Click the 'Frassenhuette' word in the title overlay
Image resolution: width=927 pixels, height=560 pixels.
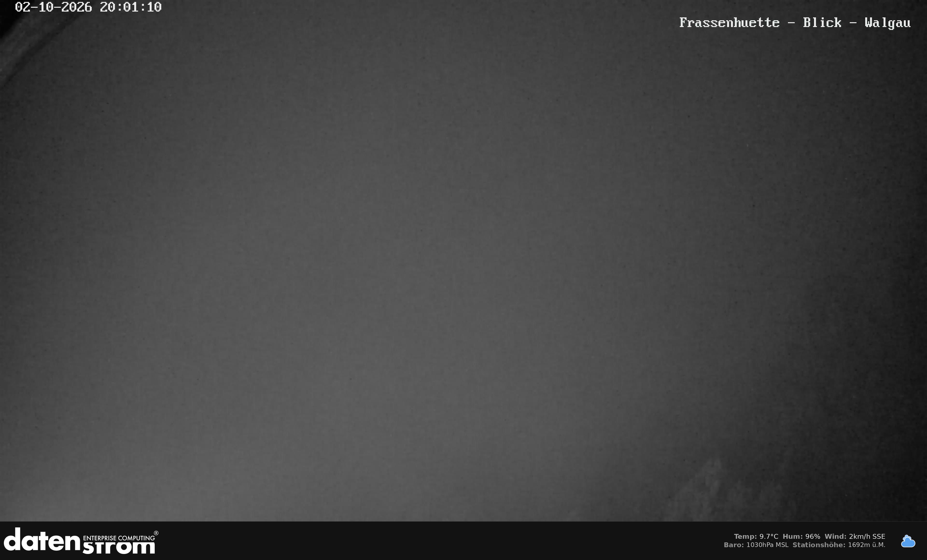tap(729, 22)
